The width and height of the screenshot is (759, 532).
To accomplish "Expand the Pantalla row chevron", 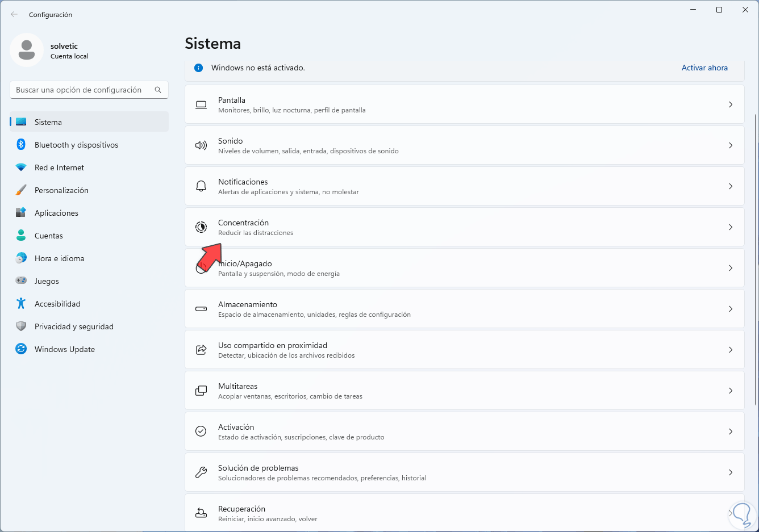I will tap(731, 104).
